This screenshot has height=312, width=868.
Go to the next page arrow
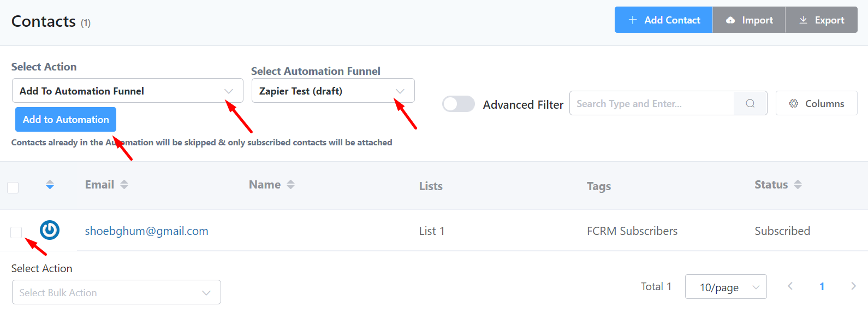point(853,286)
